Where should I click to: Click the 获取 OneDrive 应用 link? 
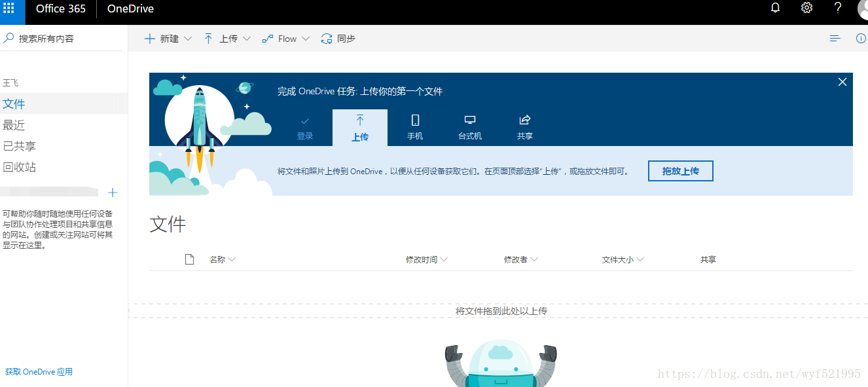coord(39,372)
